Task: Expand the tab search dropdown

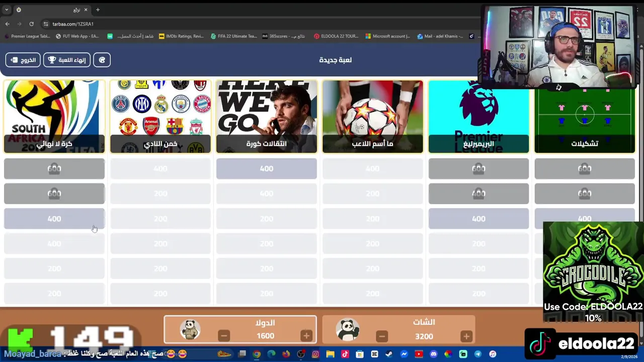Action: click(7, 10)
